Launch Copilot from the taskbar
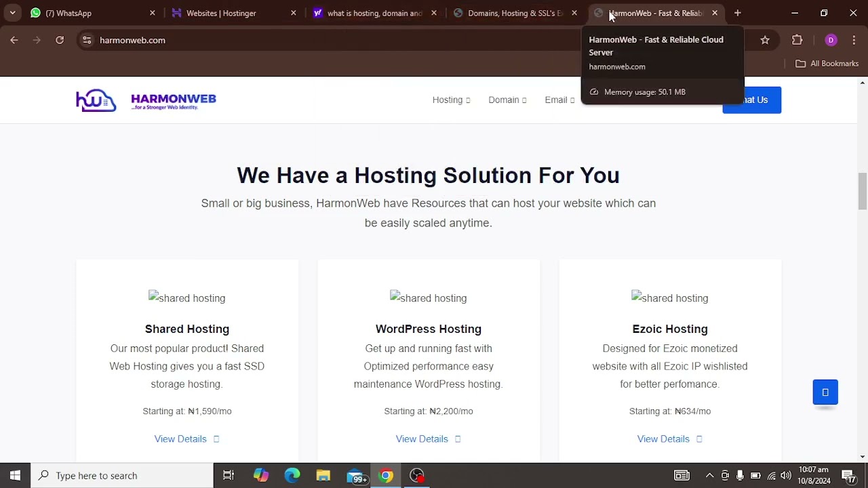Screen dimensions: 868x488 point(261,475)
